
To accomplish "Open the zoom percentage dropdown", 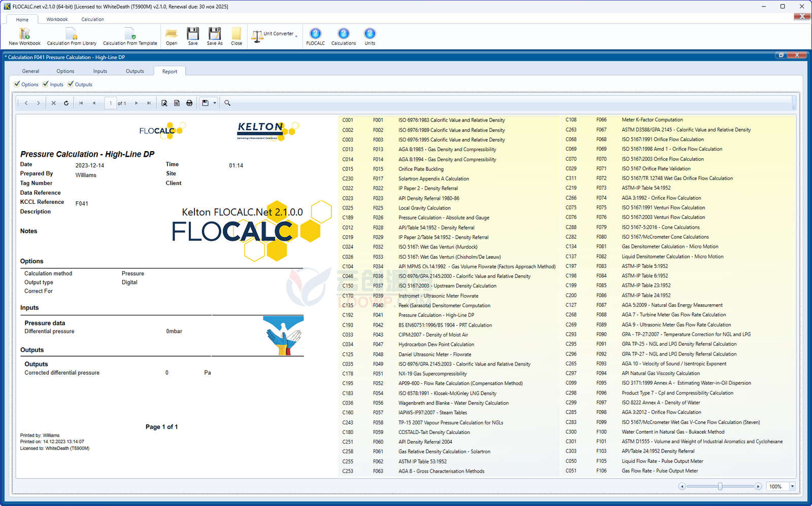I will (792, 486).
